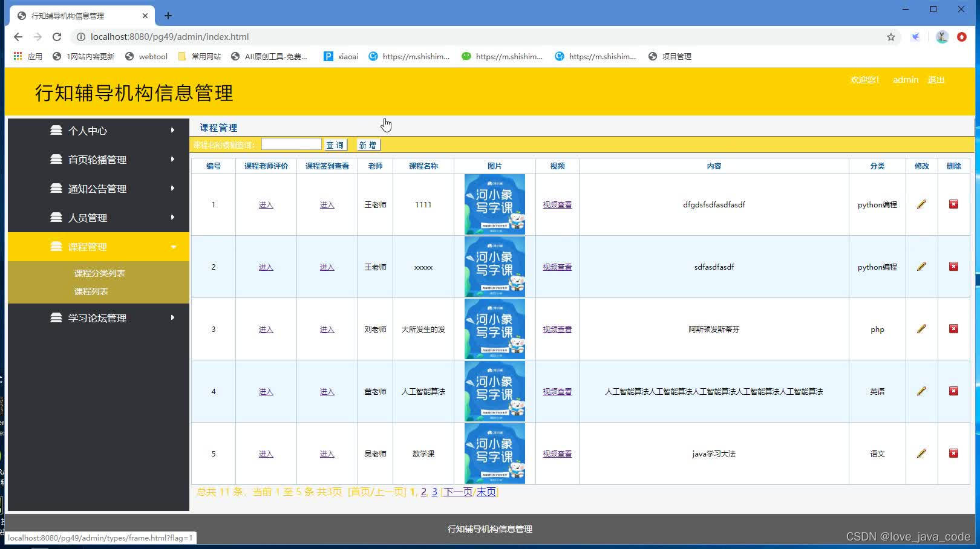Expand the 个人中心 sidebar menu
Viewport: 980px width, 549px height.
click(x=99, y=131)
